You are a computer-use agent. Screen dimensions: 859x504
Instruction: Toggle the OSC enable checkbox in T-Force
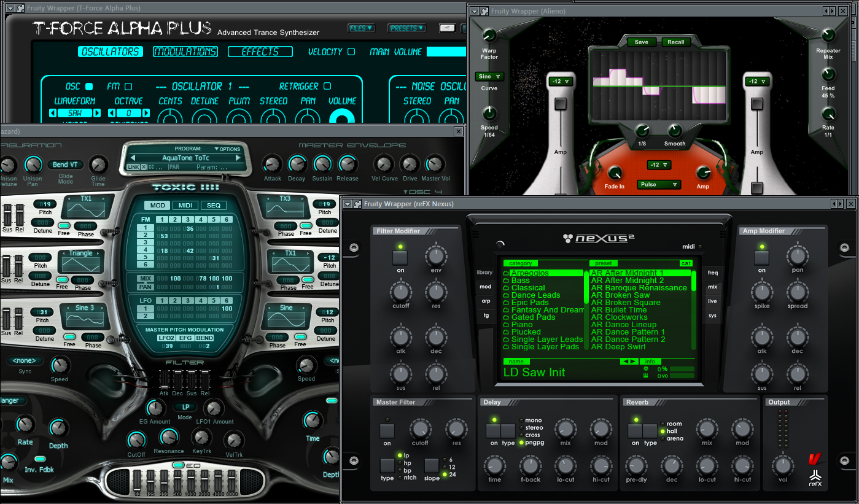tap(89, 87)
